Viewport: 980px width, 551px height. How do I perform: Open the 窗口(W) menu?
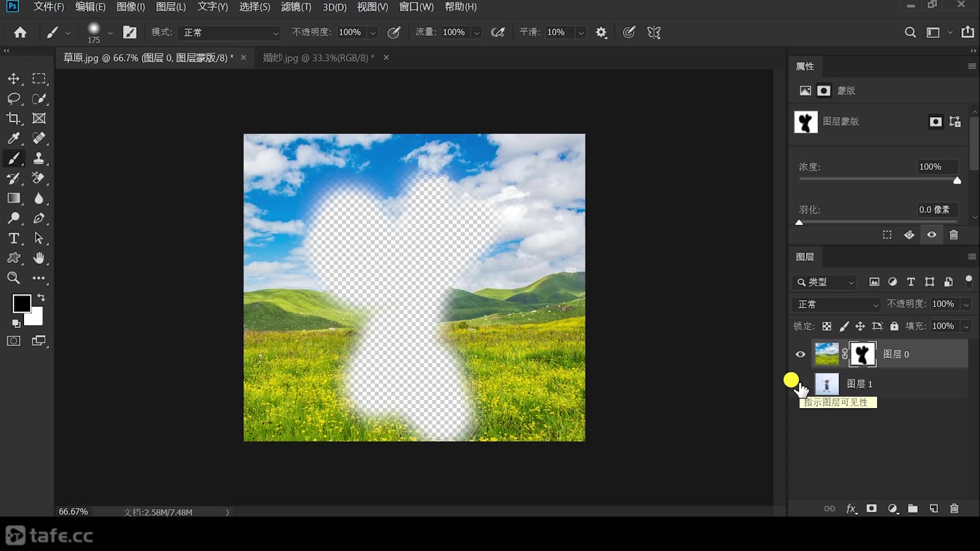pos(416,7)
